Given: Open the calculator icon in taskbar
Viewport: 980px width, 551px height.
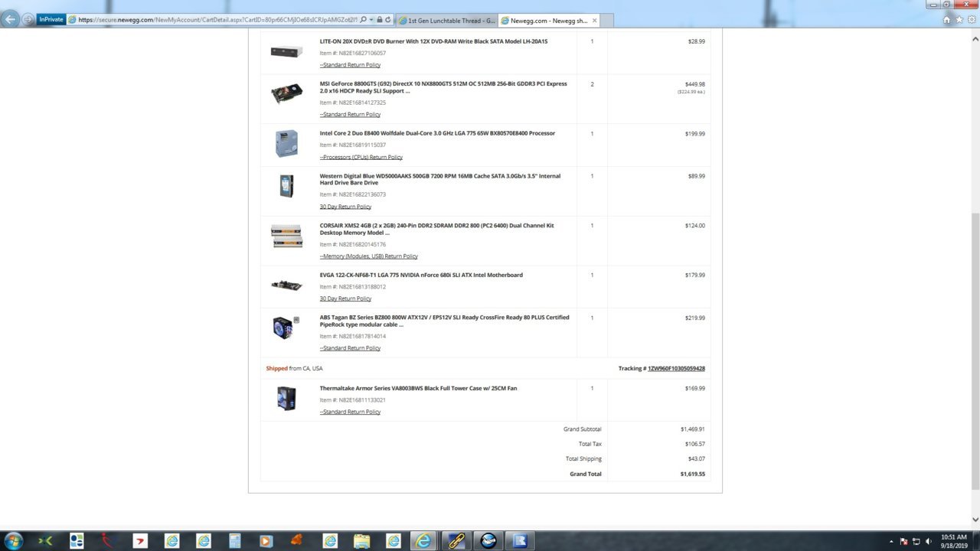Looking at the screenshot, I should 234,541.
